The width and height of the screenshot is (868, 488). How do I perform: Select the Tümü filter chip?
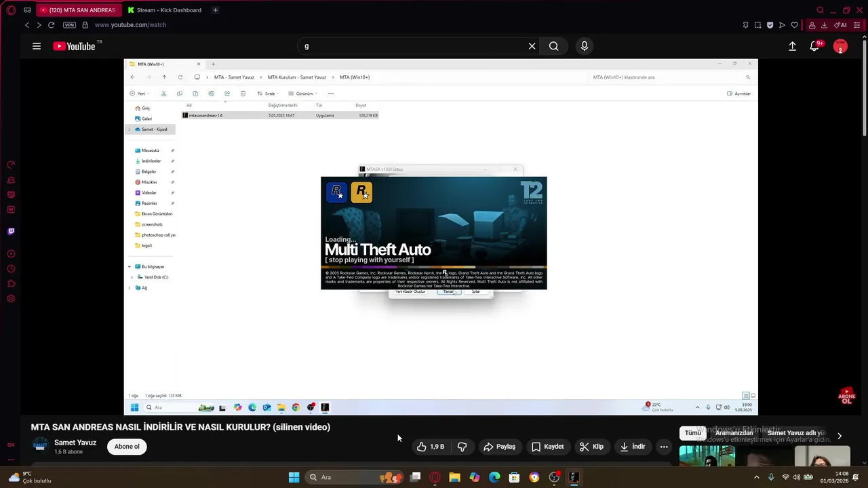(x=692, y=433)
